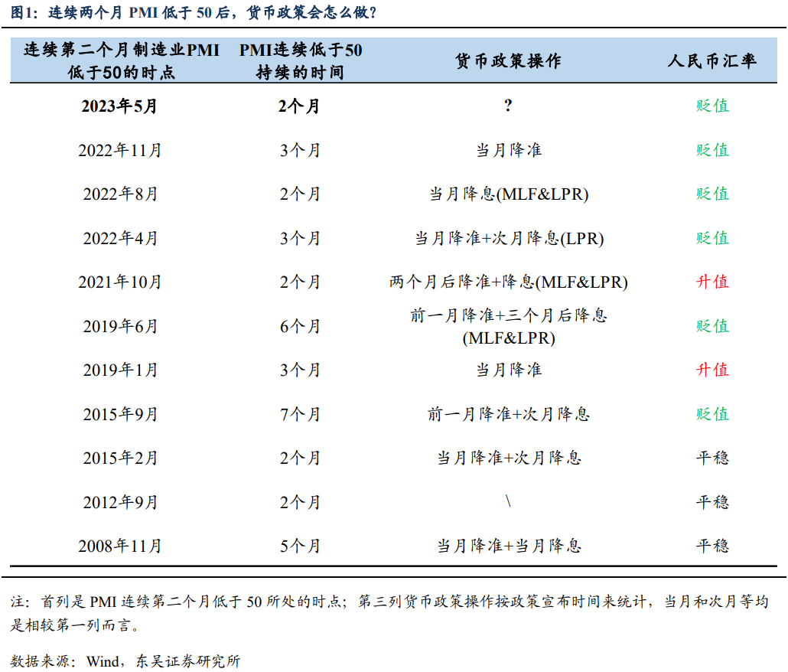Viewport: 788px width, 672px height.
Task: Select the 'PMI连续低于50持续的时间' header cell
Action: click(x=300, y=61)
